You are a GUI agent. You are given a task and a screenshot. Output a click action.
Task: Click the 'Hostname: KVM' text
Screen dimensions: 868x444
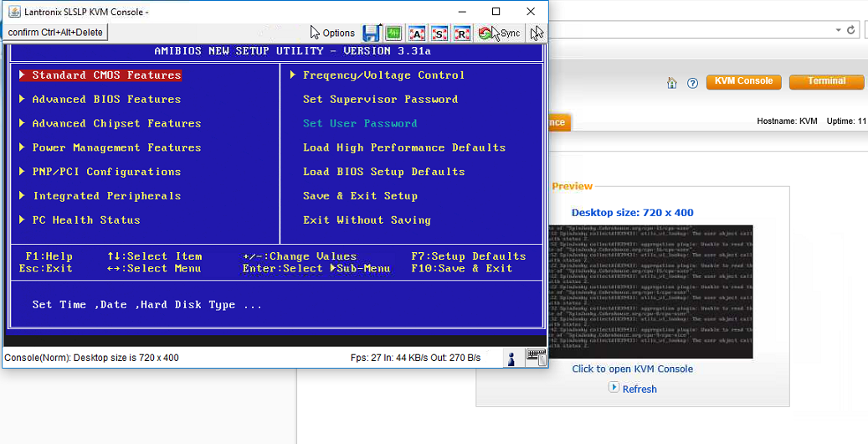click(x=787, y=121)
